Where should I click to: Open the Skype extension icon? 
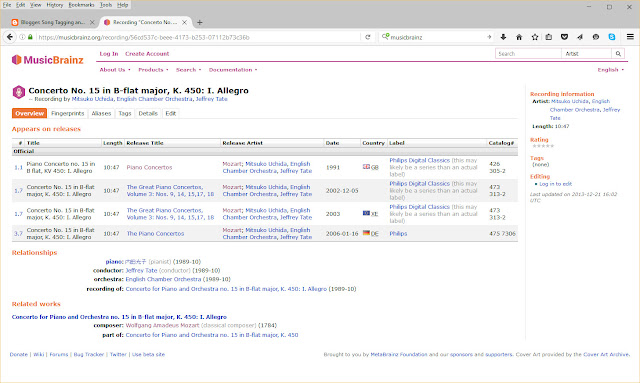[x=611, y=37]
